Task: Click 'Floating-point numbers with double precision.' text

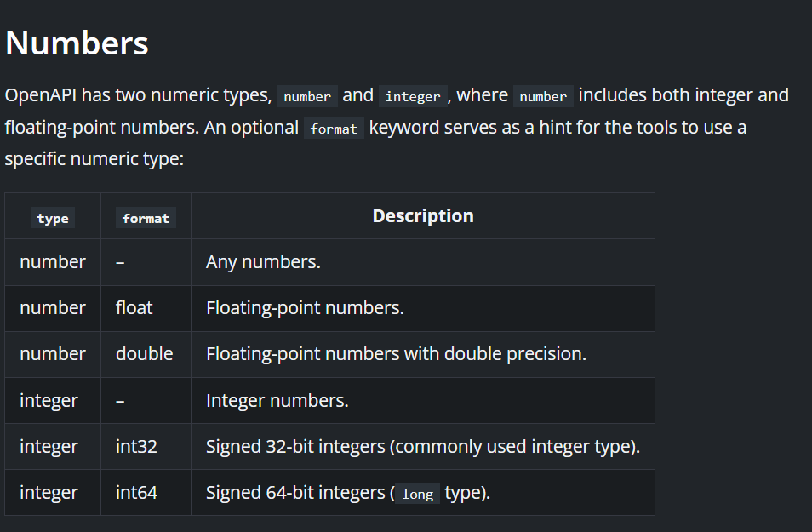Action: (396, 354)
